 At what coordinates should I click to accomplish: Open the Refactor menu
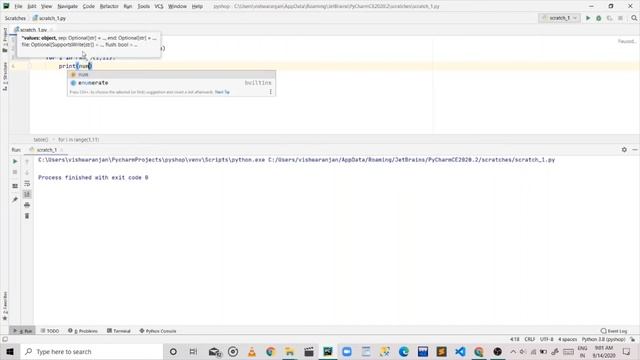109,6
